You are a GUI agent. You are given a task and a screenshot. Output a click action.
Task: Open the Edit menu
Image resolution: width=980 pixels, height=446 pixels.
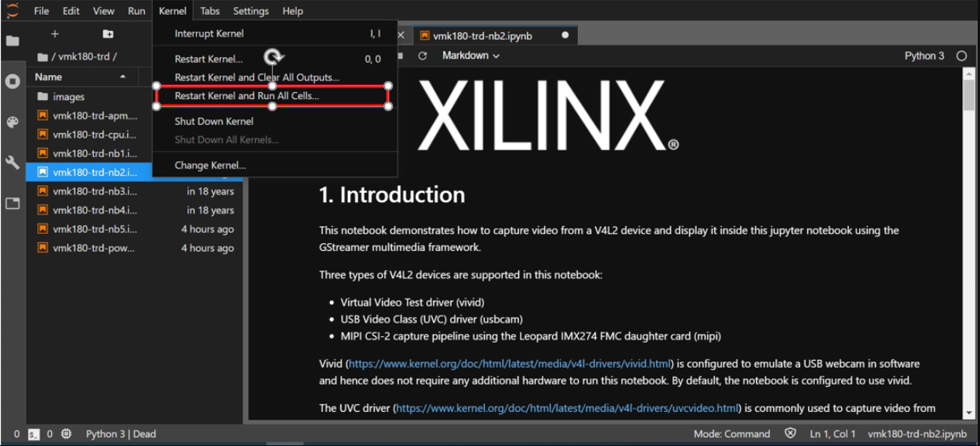(71, 11)
